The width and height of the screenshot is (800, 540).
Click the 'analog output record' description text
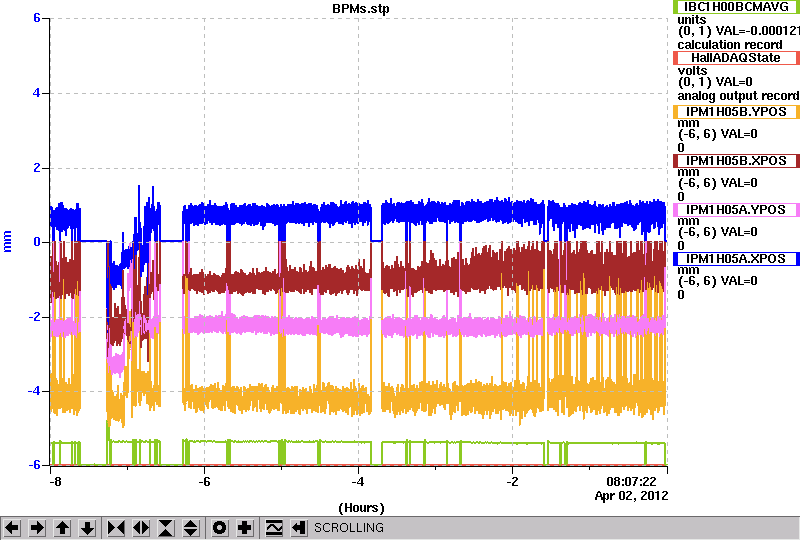pyautogui.click(x=738, y=95)
